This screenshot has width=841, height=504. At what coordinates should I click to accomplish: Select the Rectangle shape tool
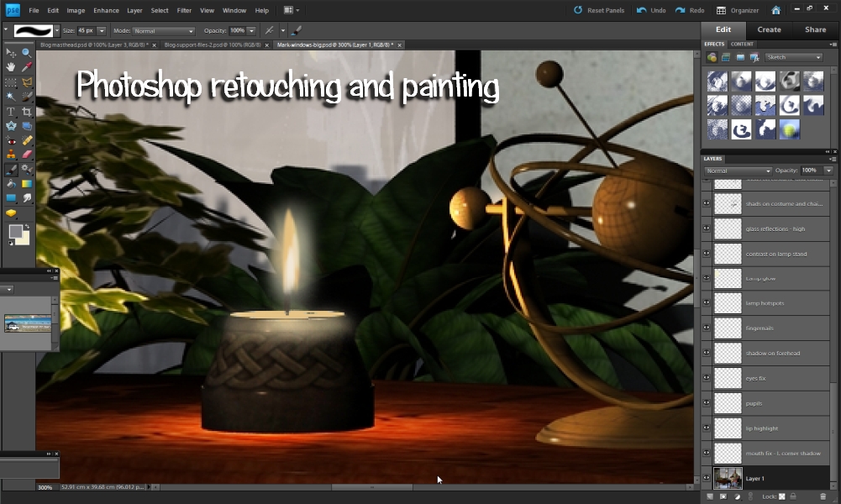[11, 198]
